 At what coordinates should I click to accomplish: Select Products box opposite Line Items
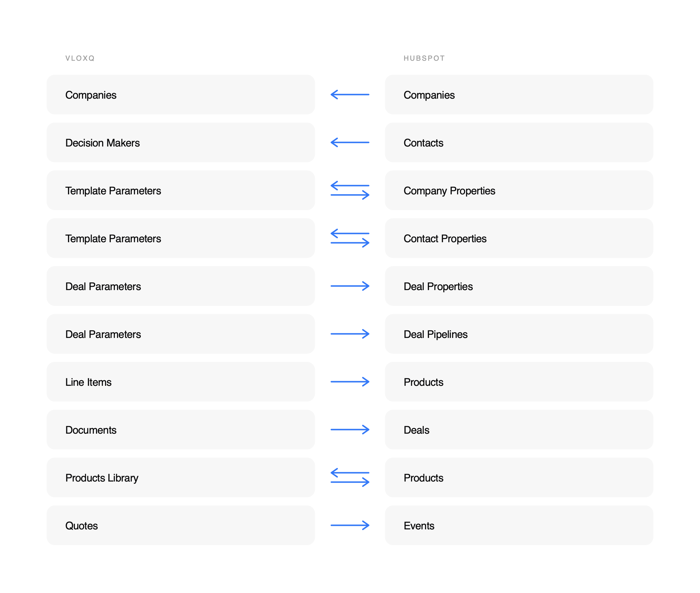[x=519, y=381]
